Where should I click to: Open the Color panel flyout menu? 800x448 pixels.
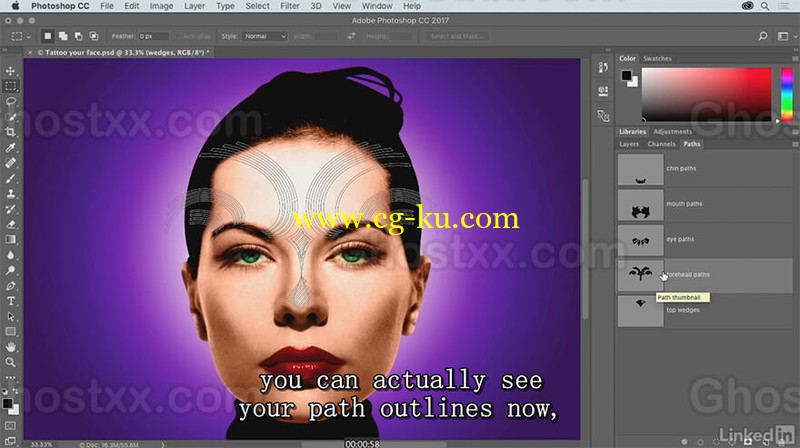[795, 59]
